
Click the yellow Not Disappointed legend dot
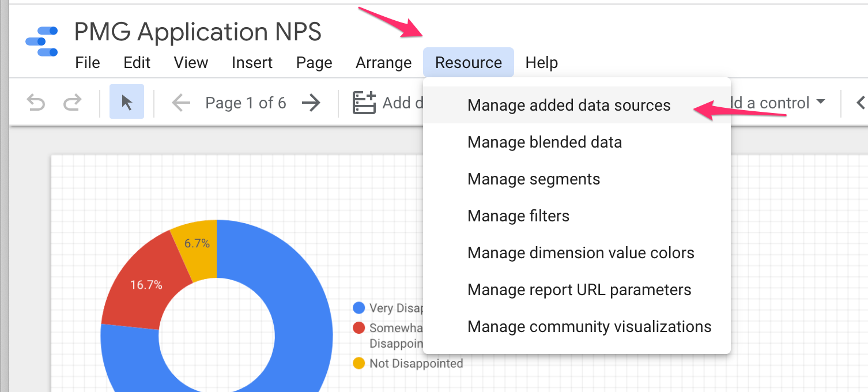(x=359, y=364)
